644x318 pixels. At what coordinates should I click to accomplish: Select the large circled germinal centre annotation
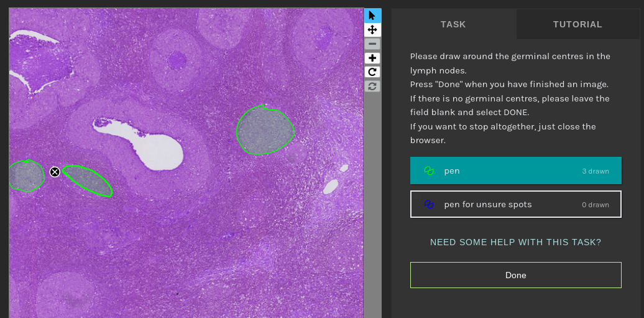click(x=265, y=130)
